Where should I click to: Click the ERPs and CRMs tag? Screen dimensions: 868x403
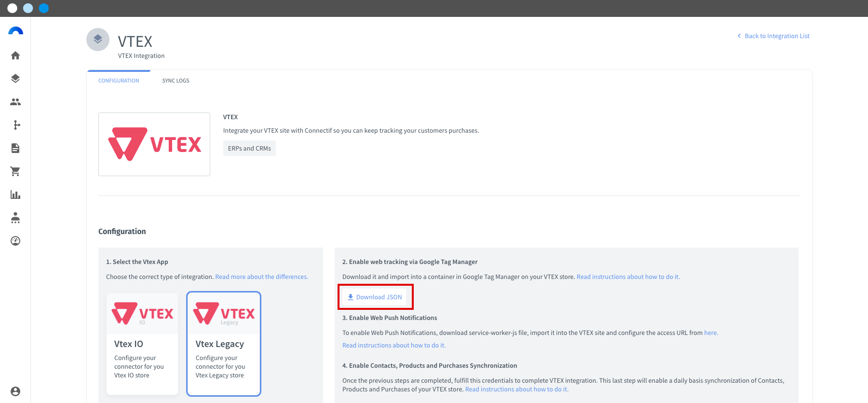click(x=249, y=148)
